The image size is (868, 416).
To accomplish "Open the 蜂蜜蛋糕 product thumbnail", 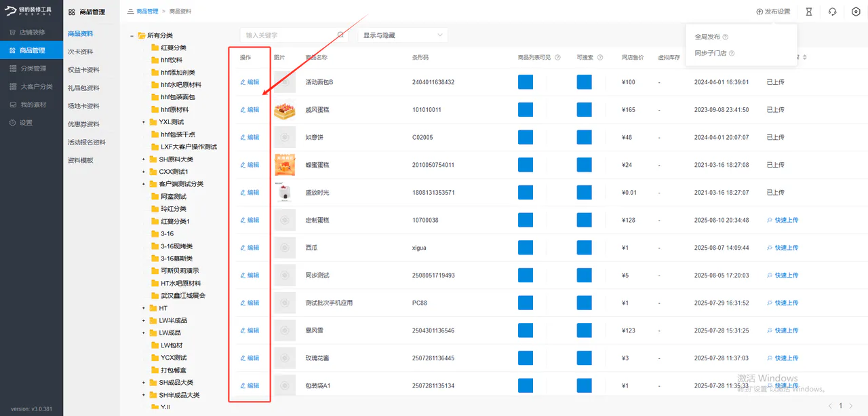I will [x=285, y=165].
